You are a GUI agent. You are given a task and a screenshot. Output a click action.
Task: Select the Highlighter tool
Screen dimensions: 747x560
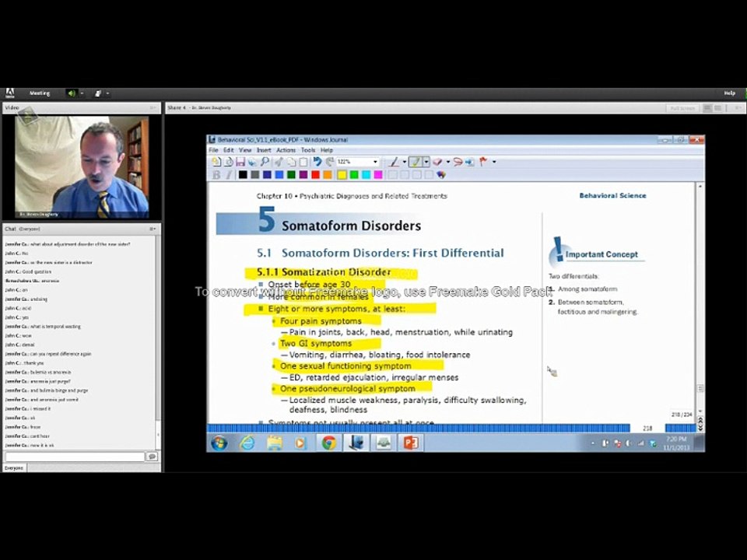coord(416,162)
